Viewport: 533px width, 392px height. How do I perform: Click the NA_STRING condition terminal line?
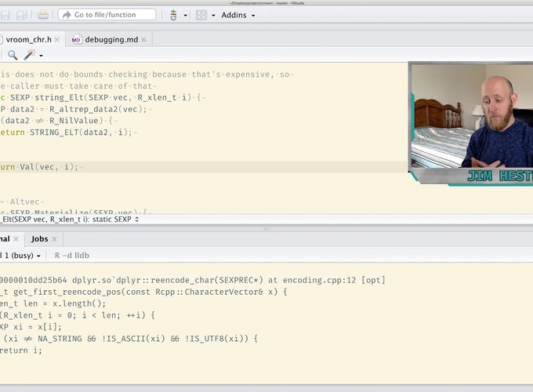pos(129,339)
